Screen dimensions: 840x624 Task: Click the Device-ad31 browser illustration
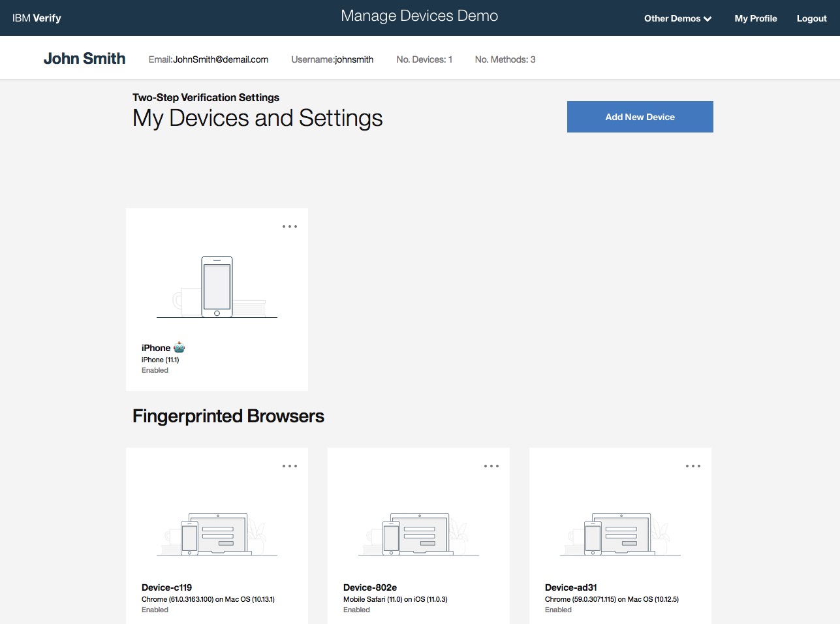coord(620,534)
